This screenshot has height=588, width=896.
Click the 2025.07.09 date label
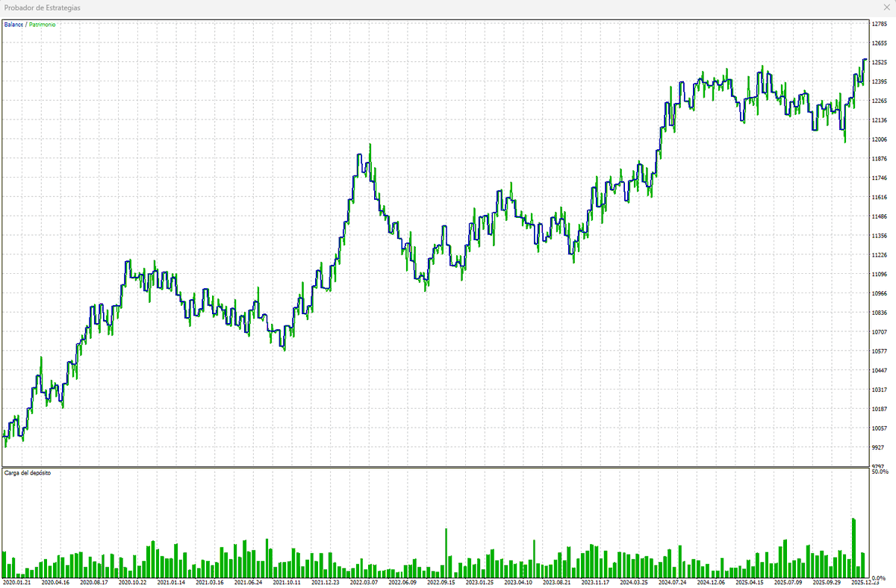[789, 582]
